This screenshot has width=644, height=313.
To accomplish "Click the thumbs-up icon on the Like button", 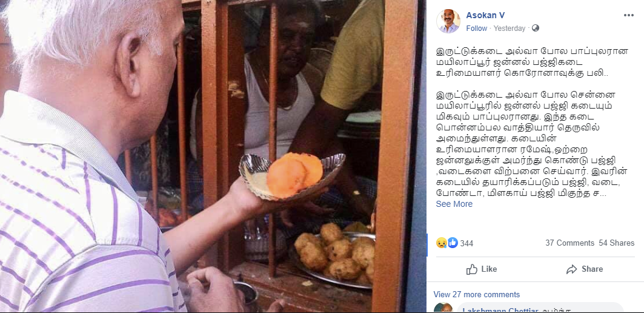I will (x=472, y=269).
